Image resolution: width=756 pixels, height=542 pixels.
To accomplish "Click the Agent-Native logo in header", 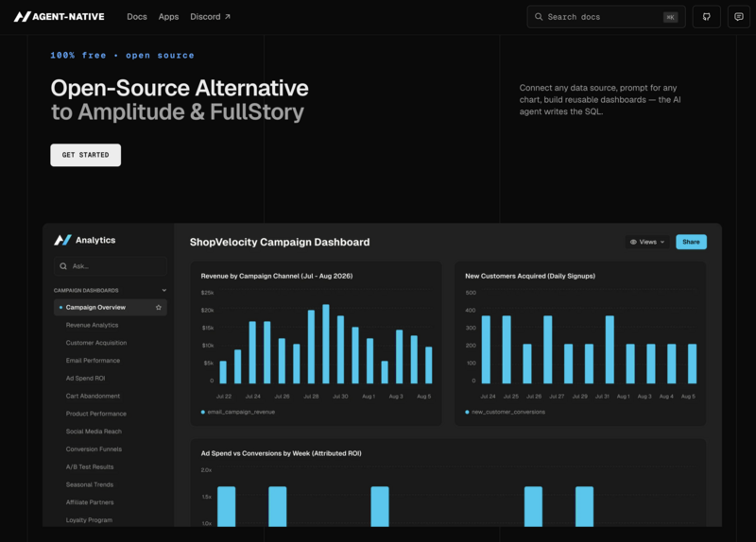I will click(59, 17).
